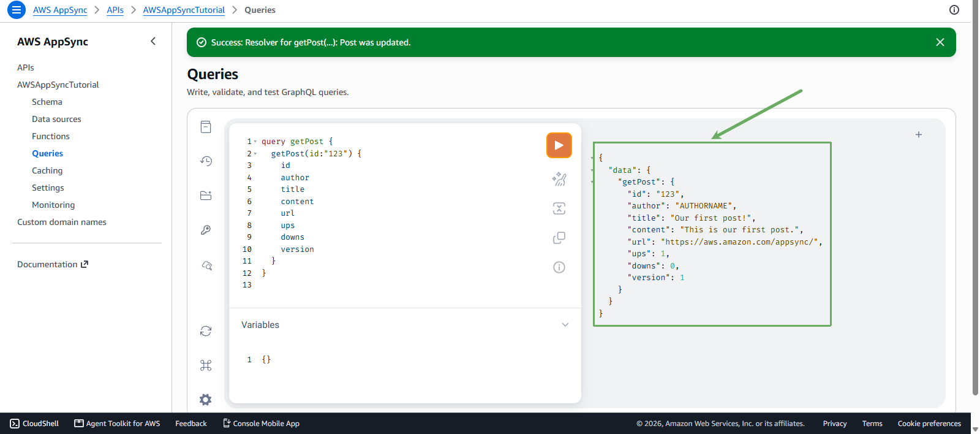Click the "content" field in query editor
The image size is (980, 434).
pyautogui.click(x=297, y=202)
